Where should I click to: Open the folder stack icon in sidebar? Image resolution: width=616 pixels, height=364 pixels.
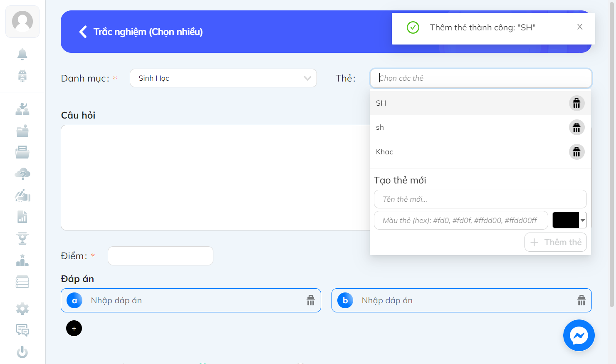tap(22, 131)
